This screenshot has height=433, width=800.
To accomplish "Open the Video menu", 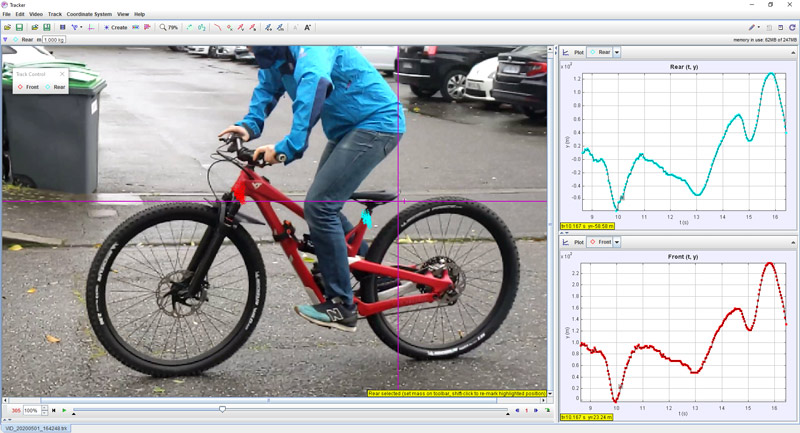I will click(x=36, y=14).
